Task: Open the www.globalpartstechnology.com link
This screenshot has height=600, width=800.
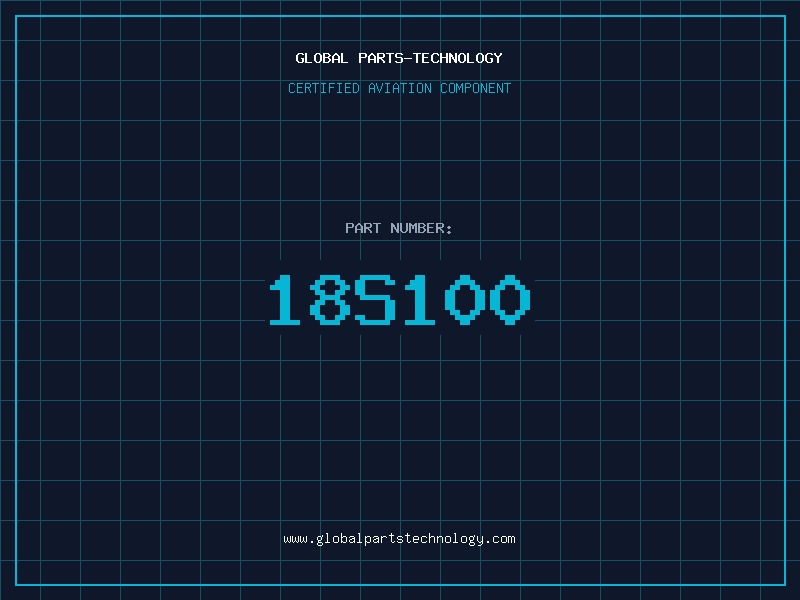Action: [399, 539]
